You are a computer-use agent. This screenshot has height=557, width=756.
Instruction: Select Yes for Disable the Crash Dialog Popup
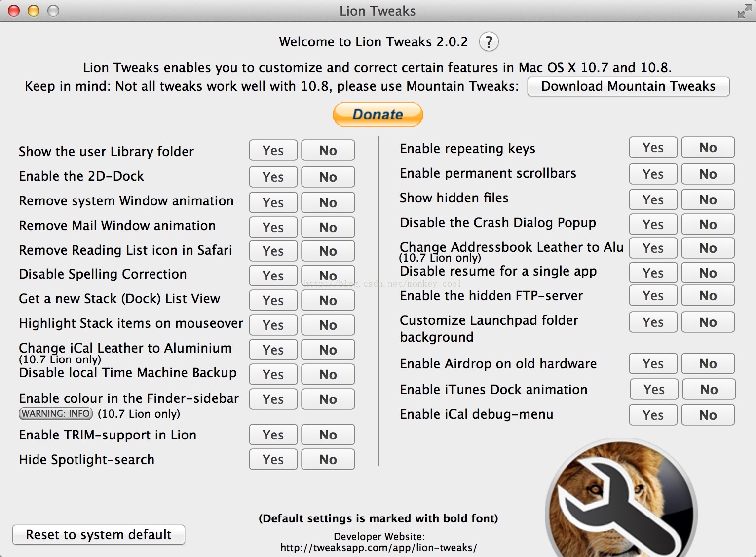coord(653,225)
